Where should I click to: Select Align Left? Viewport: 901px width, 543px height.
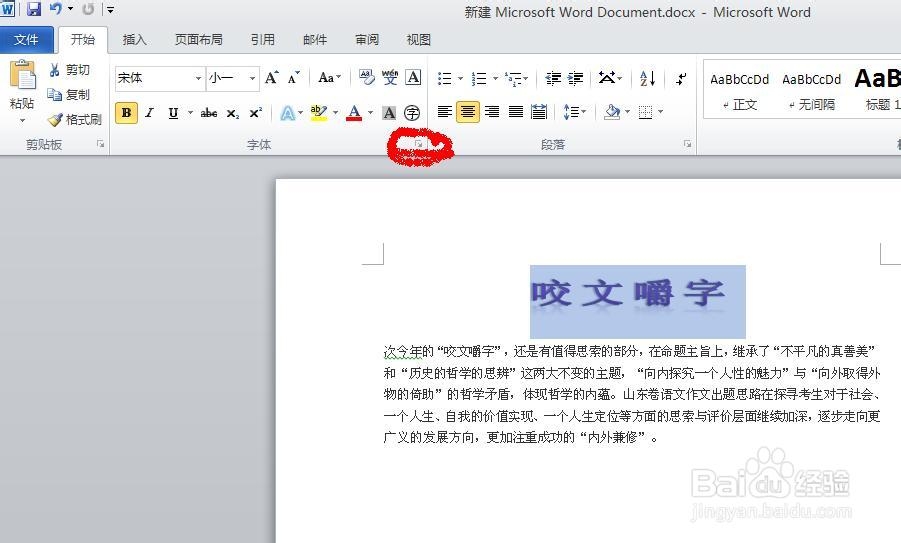[444, 111]
